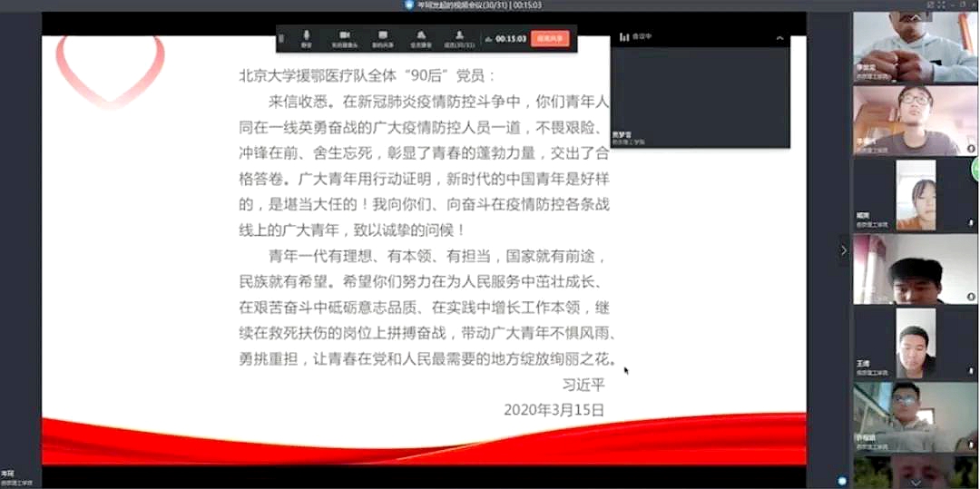Viewport: 980px width, 489px height.
Task: Click the green button on sidebar right edge
Action: coord(976,169)
